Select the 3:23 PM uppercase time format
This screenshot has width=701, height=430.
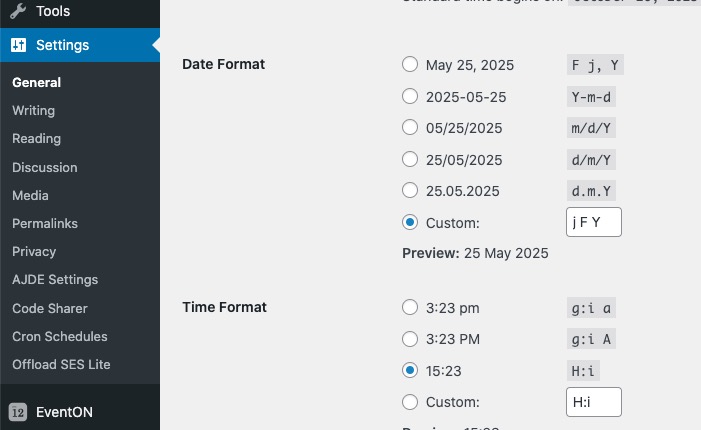coord(410,339)
